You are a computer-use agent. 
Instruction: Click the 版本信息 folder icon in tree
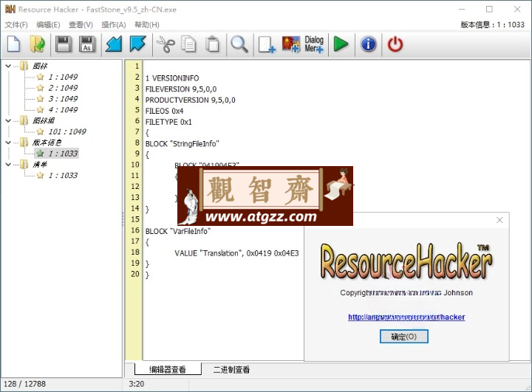coord(24,142)
